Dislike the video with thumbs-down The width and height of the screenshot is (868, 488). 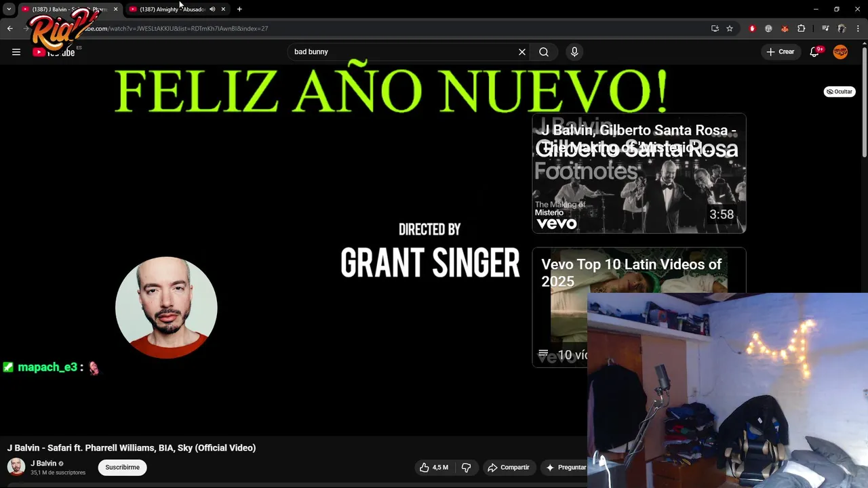click(x=466, y=467)
